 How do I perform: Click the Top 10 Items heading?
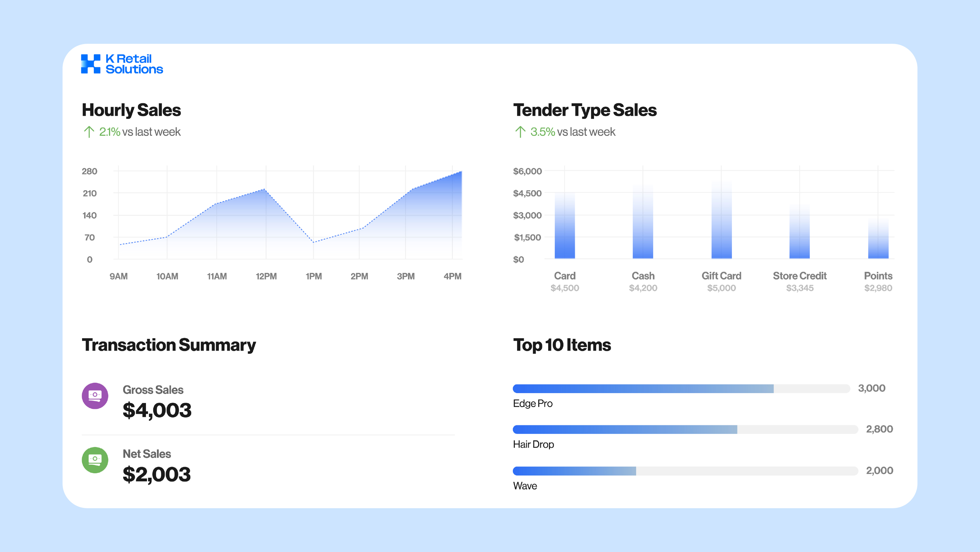(x=562, y=345)
